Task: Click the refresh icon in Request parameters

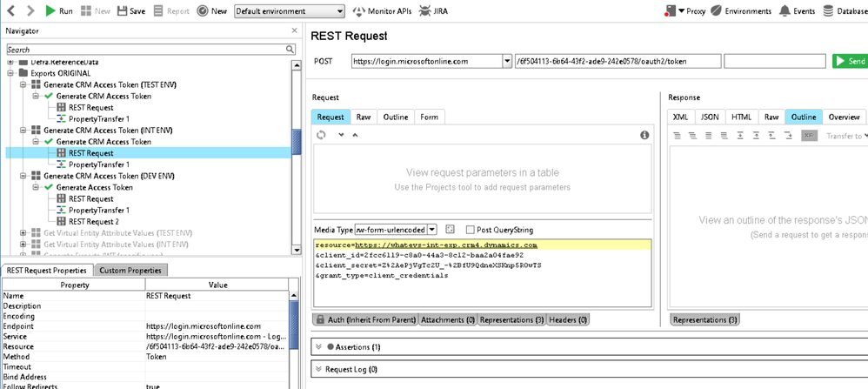Action: pyautogui.click(x=321, y=135)
